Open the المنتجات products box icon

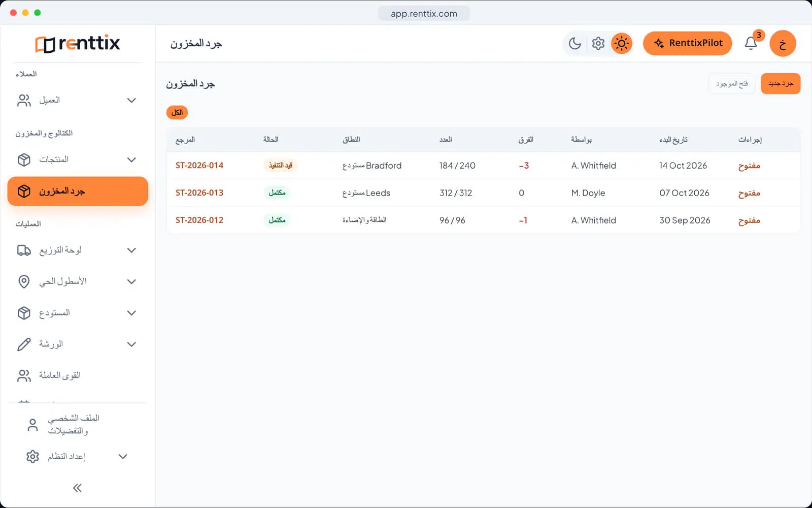tap(24, 160)
